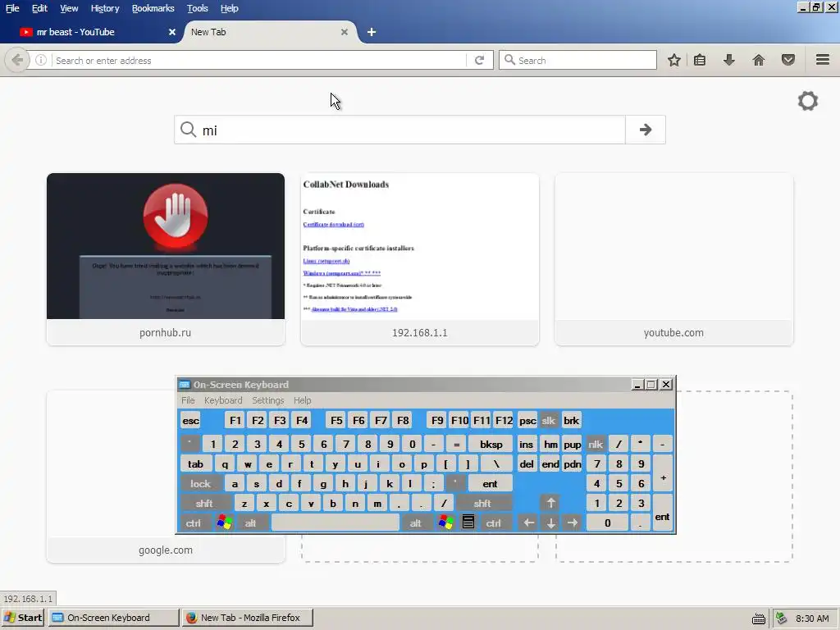Click the tab key on keyboard
Screen dimensions: 840x630
tap(195, 463)
